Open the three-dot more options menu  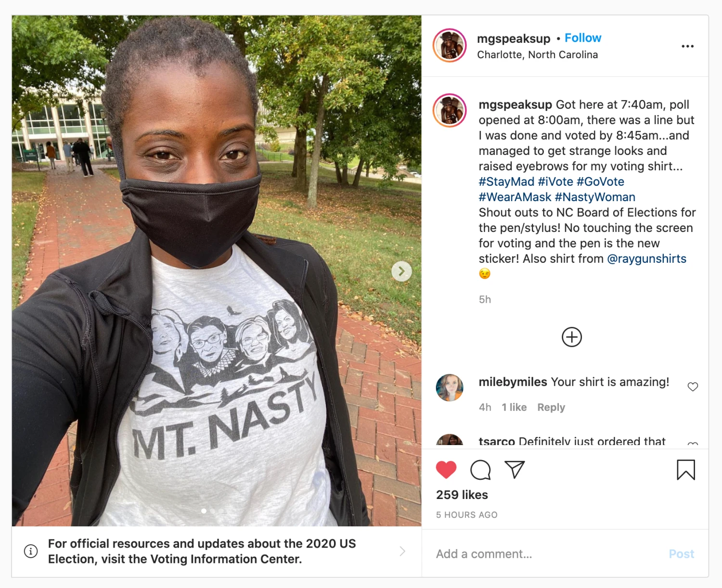[x=687, y=46]
